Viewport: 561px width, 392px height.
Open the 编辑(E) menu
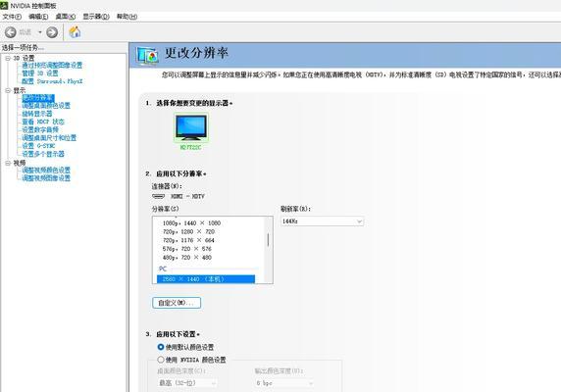tap(38, 17)
